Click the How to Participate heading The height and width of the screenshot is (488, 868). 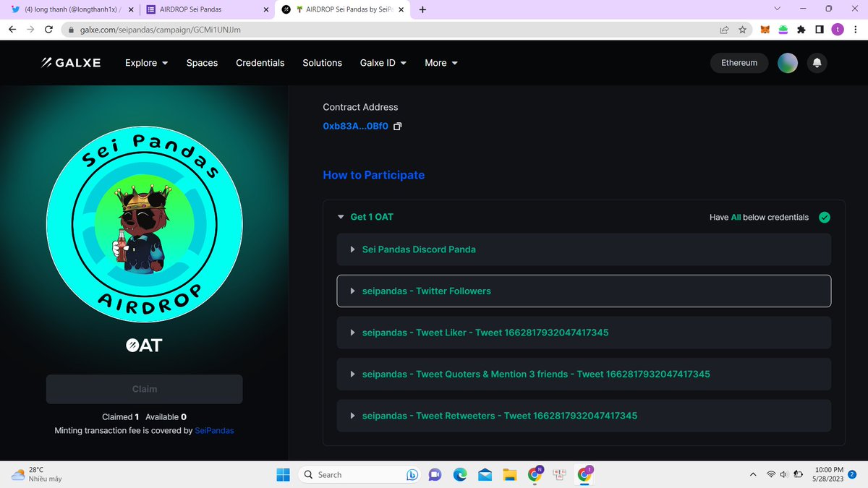click(374, 175)
